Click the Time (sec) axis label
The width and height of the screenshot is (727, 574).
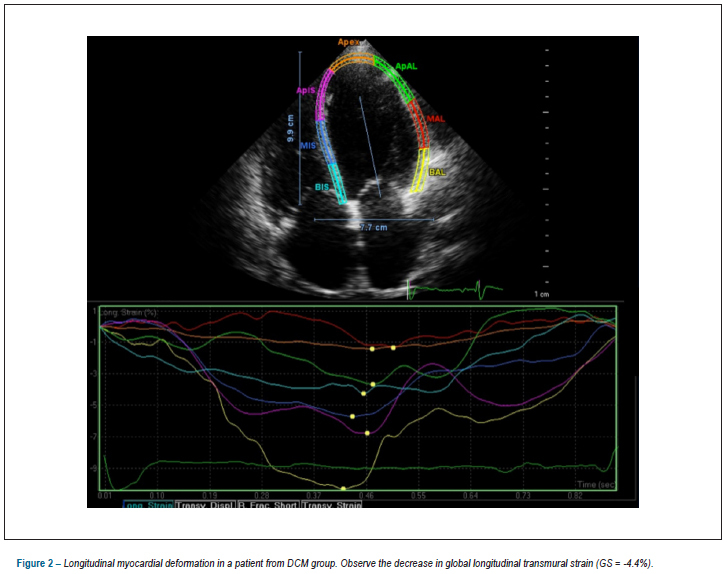pos(596,485)
